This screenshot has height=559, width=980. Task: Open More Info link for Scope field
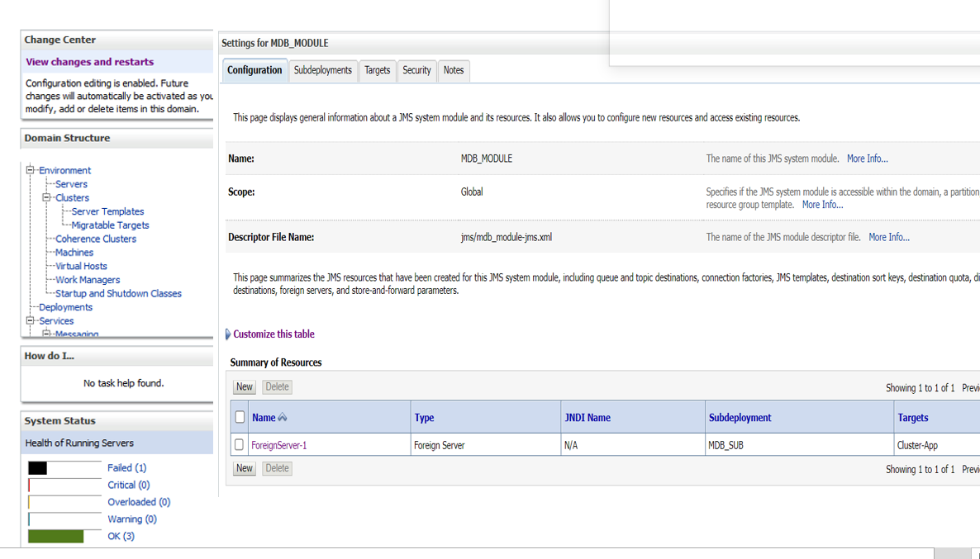[822, 205]
